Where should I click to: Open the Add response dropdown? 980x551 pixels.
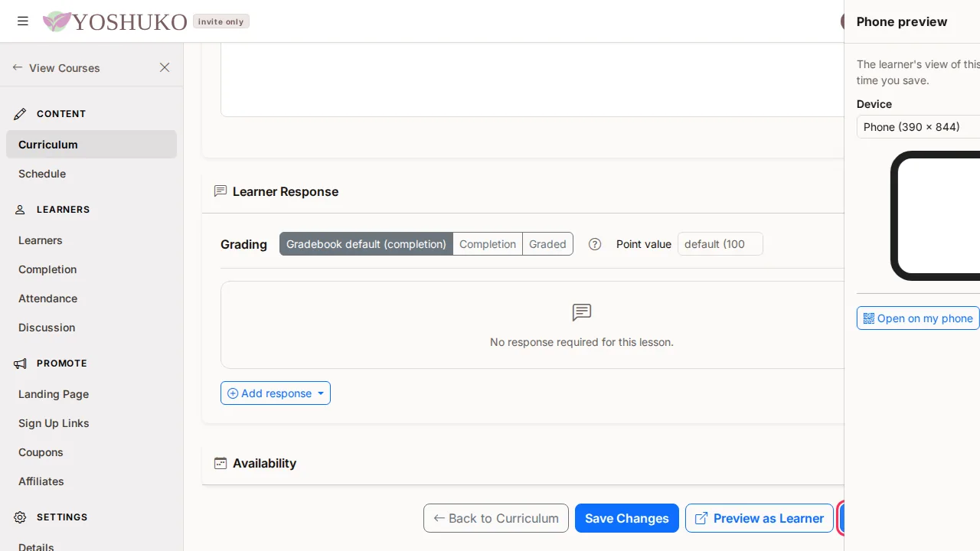coord(276,393)
